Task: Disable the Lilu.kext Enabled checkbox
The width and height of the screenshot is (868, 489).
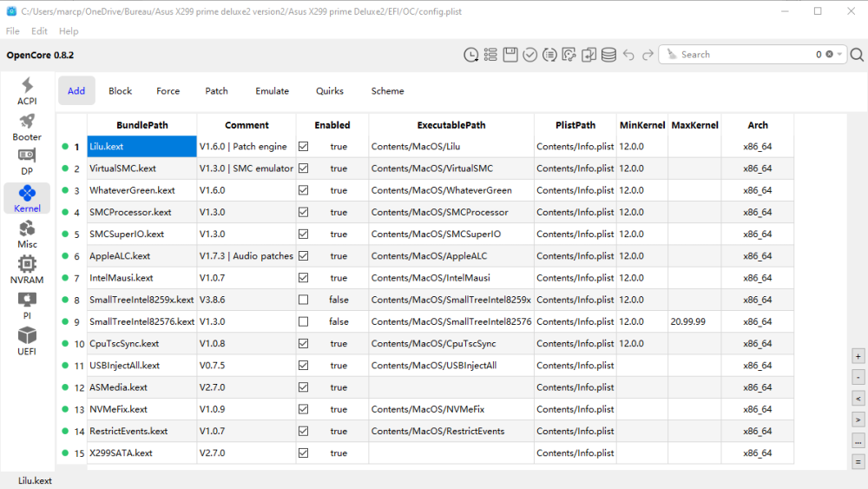Action: 303,146
